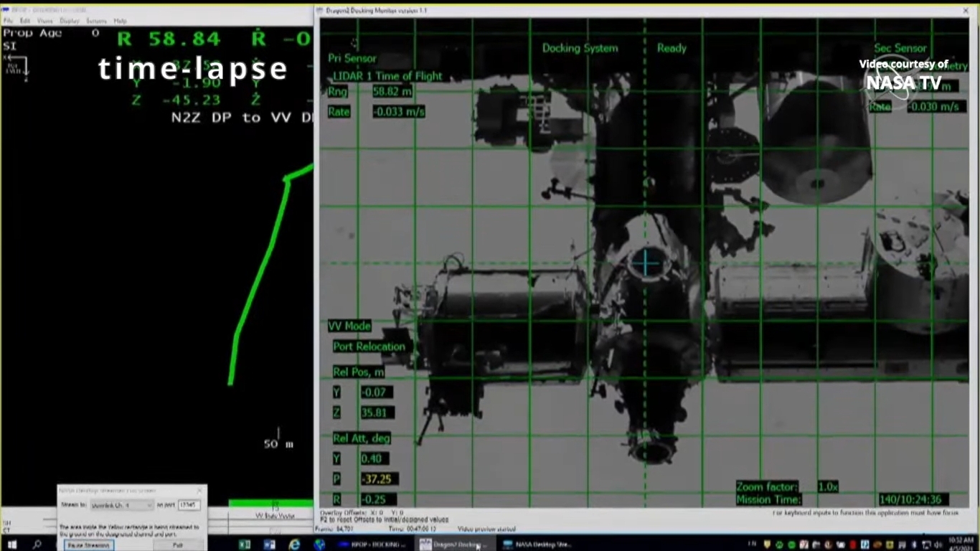Click the 'Z -45.23' readout in RPOP
Screen dimensions: 980x551
176,100
